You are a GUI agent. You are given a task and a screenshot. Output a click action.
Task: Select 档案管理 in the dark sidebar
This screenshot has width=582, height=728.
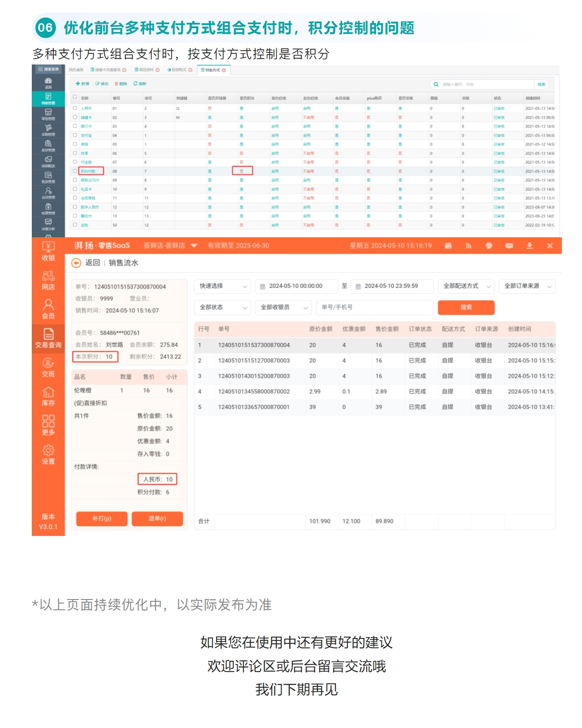coord(48,99)
